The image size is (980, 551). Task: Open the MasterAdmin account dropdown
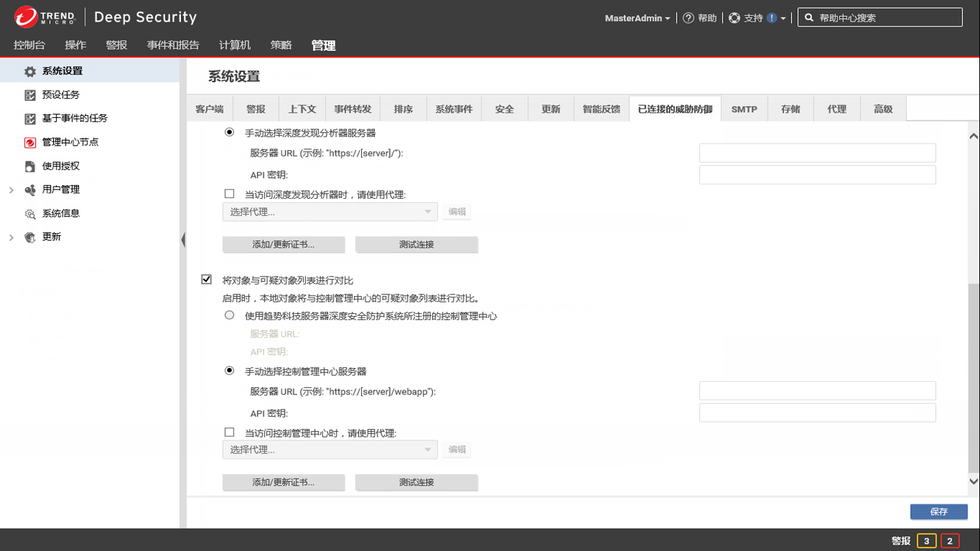coord(637,18)
